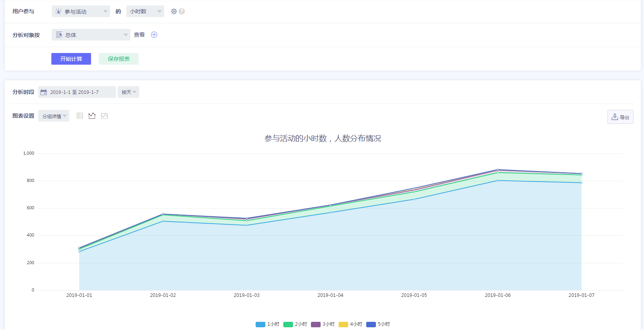Click the 导出 export button

coord(620,117)
